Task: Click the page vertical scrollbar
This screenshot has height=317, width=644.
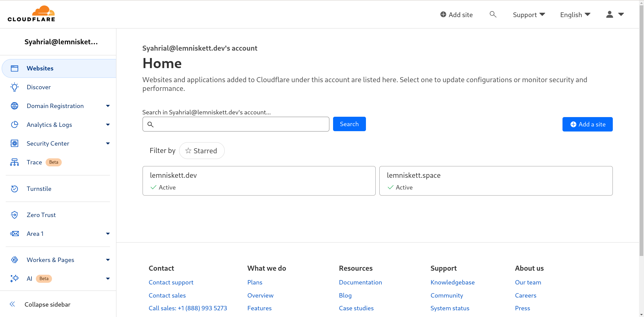Action: point(641,131)
